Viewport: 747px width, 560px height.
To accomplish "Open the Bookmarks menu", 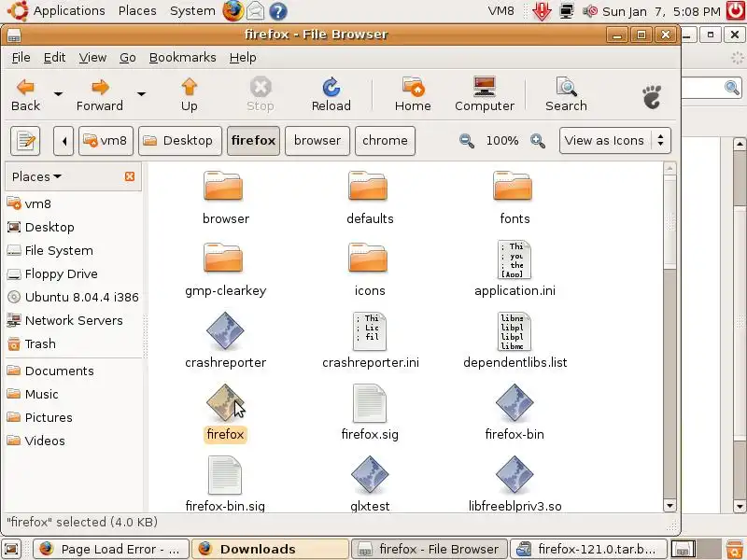I will pos(182,58).
